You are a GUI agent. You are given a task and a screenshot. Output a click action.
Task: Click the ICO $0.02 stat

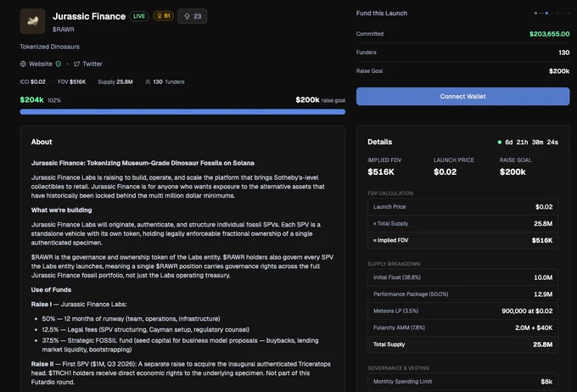(x=33, y=81)
